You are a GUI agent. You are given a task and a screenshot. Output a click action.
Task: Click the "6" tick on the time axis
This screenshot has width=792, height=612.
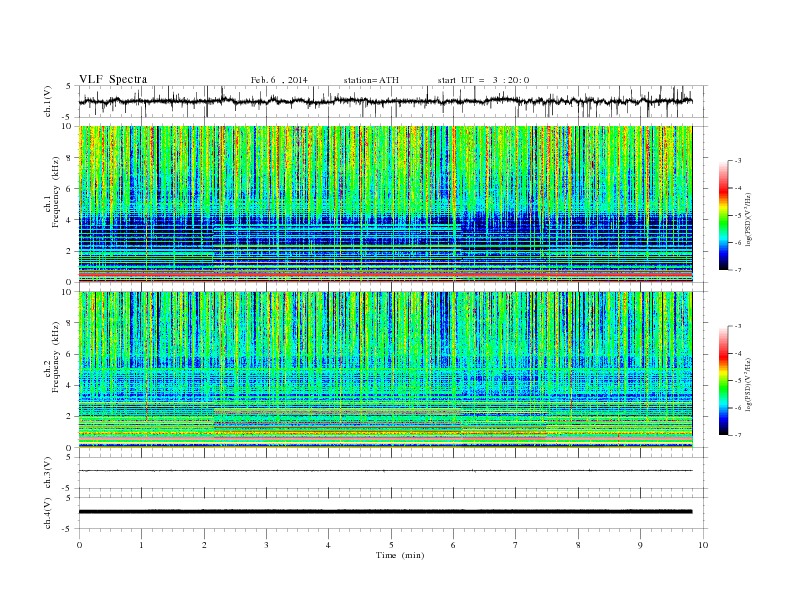point(453,545)
